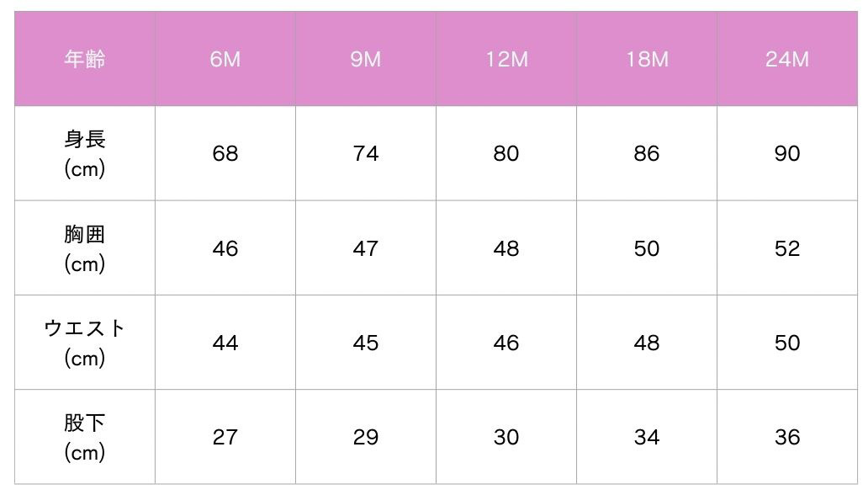Image resolution: width=868 pixels, height=495 pixels.
Task: Select the 身長 (cm) row label
Action: [x=85, y=153]
